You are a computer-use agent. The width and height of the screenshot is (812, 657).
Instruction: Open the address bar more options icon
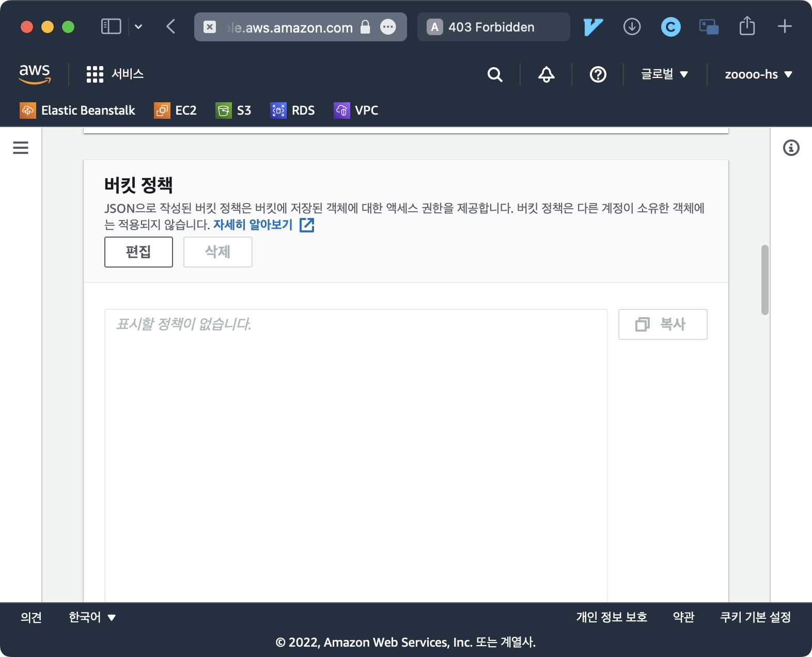[x=388, y=27]
